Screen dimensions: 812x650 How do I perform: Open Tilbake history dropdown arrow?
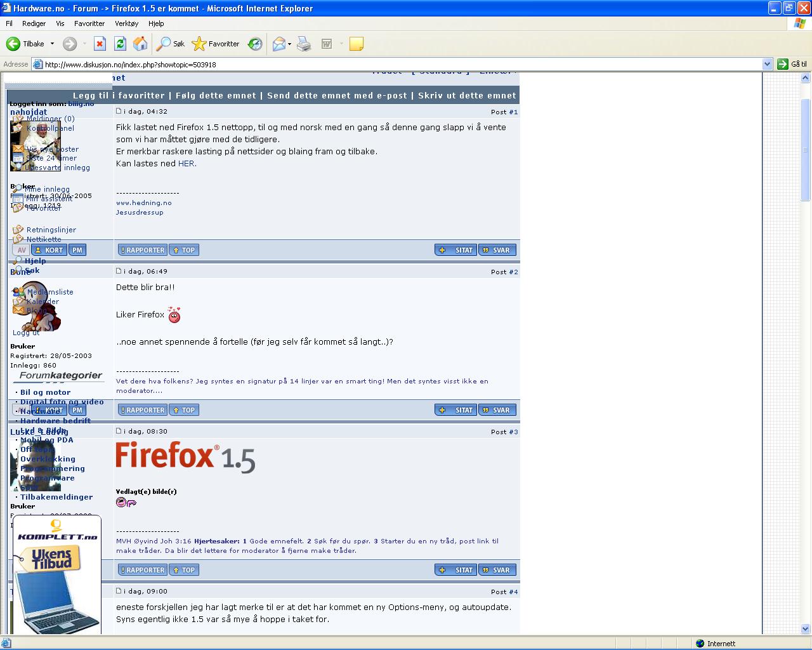52,44
